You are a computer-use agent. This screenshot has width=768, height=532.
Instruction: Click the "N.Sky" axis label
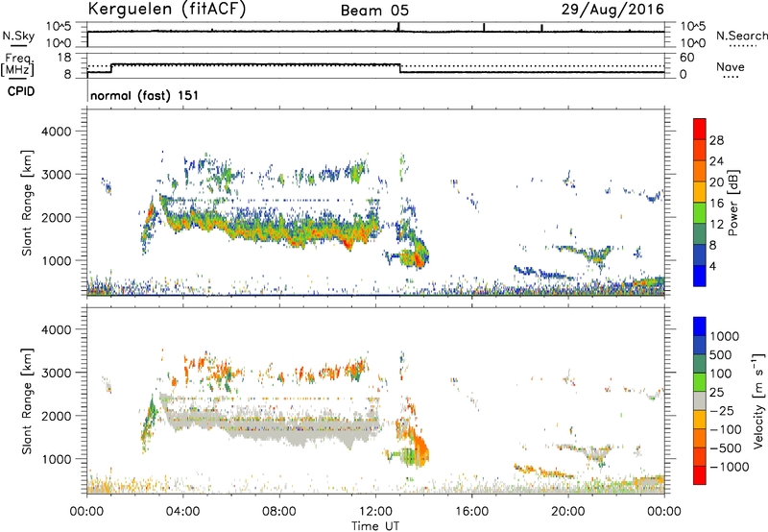click(x=18, y=36)
